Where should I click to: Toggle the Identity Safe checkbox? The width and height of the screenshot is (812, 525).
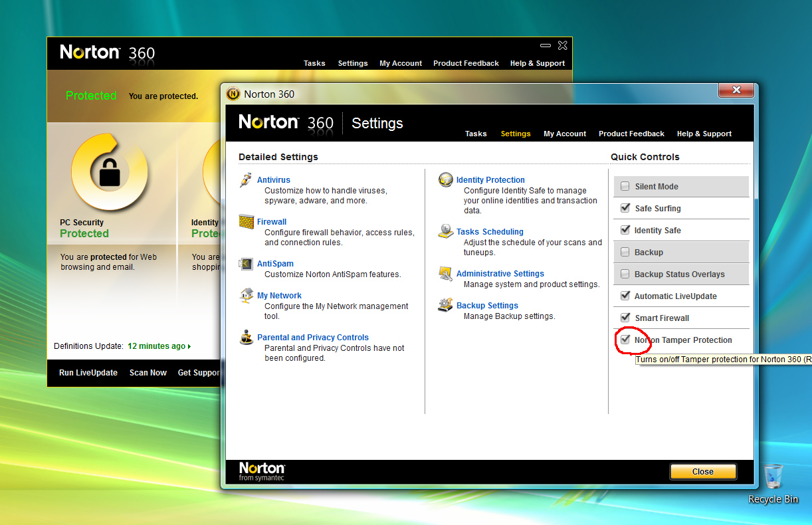tap(625, 230)
